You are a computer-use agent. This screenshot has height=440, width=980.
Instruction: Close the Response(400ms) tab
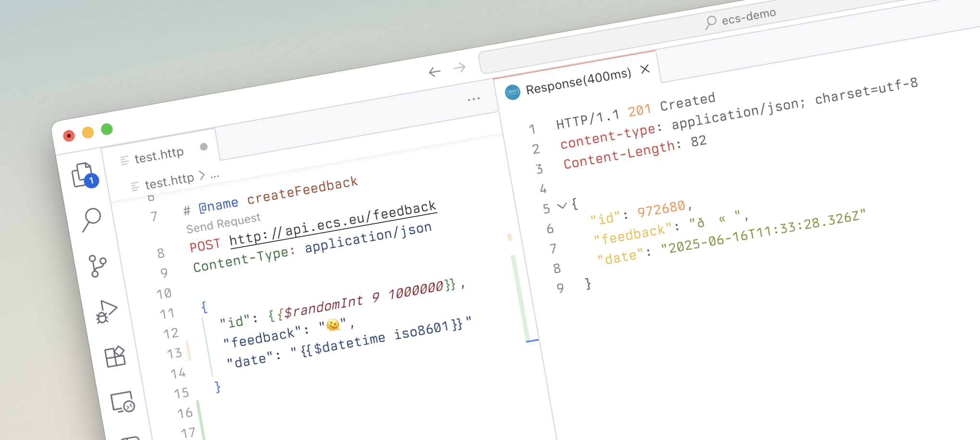tap(645, 69)
